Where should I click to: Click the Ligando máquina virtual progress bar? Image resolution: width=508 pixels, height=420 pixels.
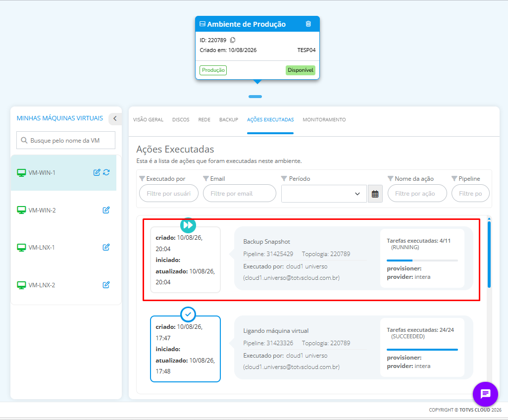(422, 350)
